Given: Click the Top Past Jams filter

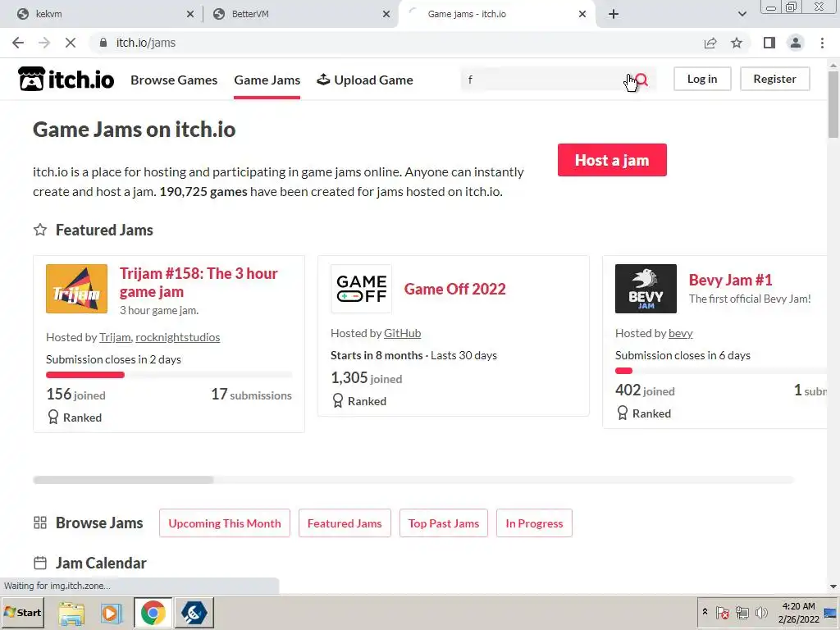Looking at the screenshot, I should point(444,523).
